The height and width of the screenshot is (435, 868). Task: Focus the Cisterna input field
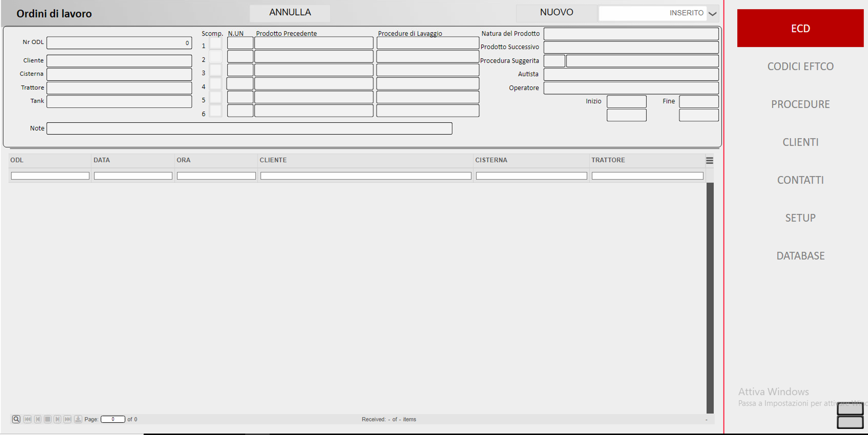coord(119,74)
